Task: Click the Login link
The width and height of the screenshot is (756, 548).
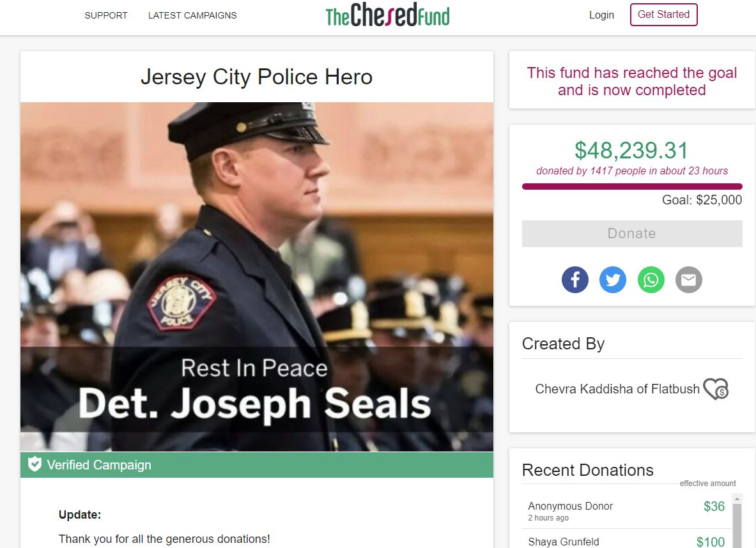Action: [x=602, y=15]
